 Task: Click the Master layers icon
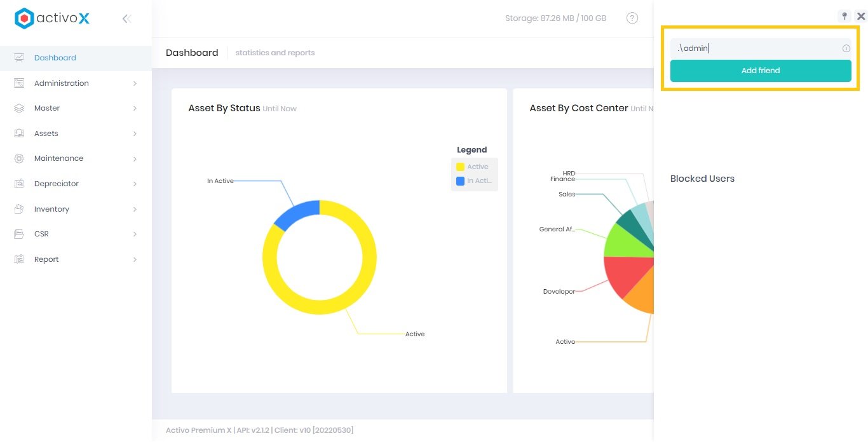pyautogui.click(x=19, y=109)
